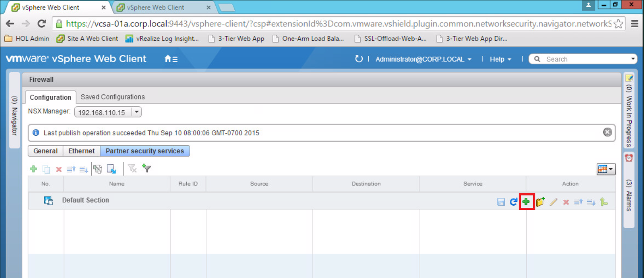Click the green merge arrow icon in Default Section
Screen dimensions: 644x278
(x=604, y=202)
